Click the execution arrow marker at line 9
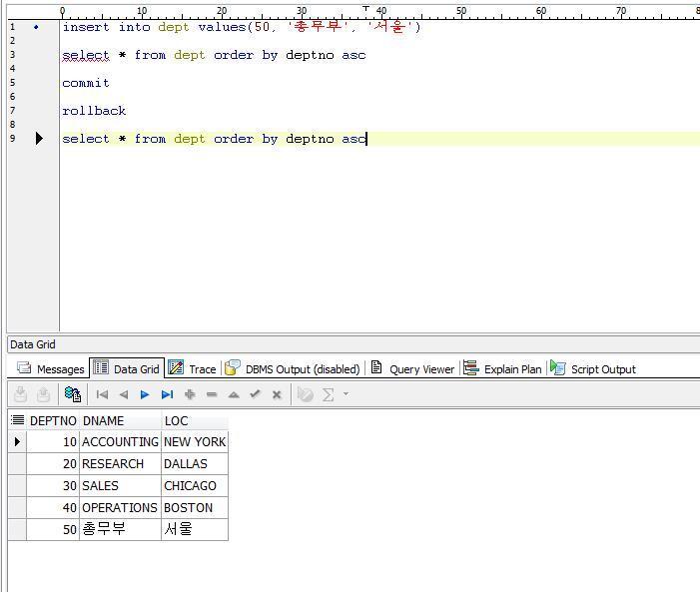700x592 pixels. [39, 139]
